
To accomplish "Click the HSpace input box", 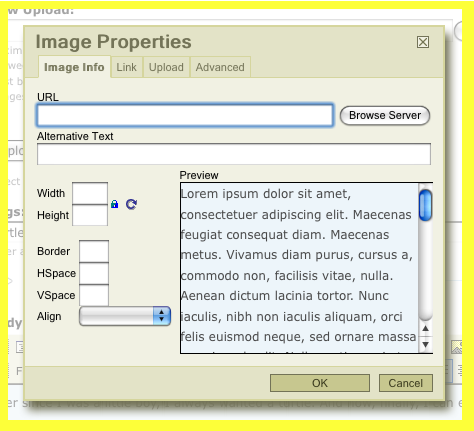I will click(94, 273).
